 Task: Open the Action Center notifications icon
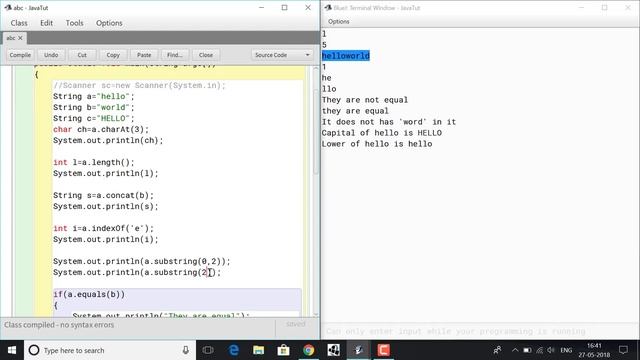click(623, 350)
